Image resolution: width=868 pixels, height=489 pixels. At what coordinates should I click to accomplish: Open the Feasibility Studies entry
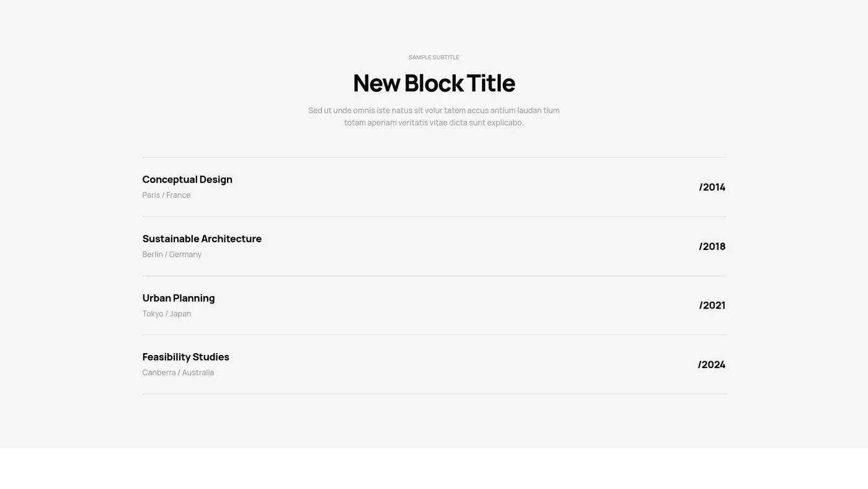185,357
